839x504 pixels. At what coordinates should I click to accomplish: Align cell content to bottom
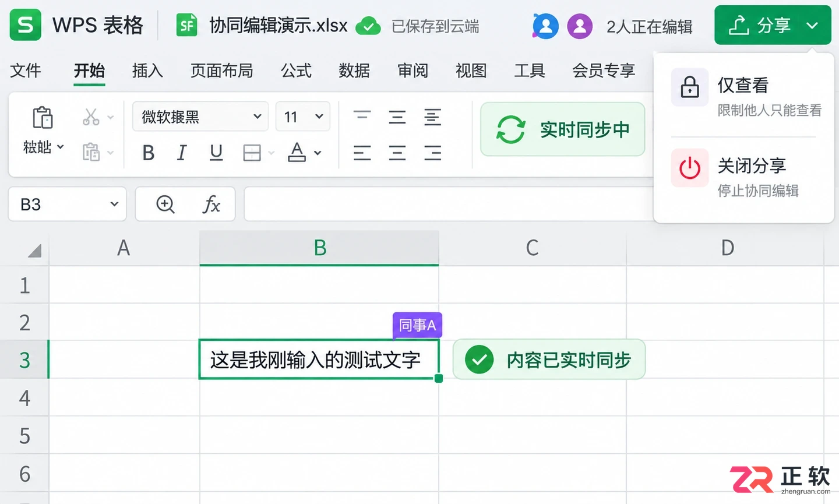coord(432,117)
